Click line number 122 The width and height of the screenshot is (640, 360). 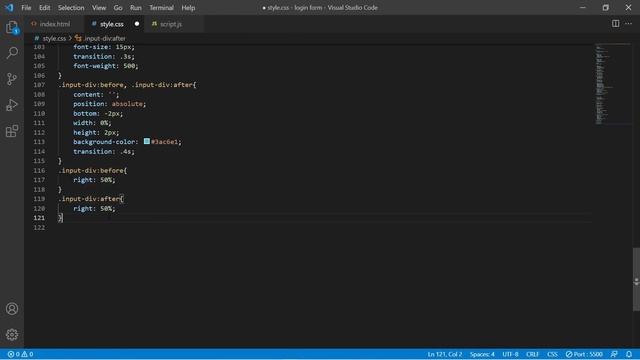(39, 227)
